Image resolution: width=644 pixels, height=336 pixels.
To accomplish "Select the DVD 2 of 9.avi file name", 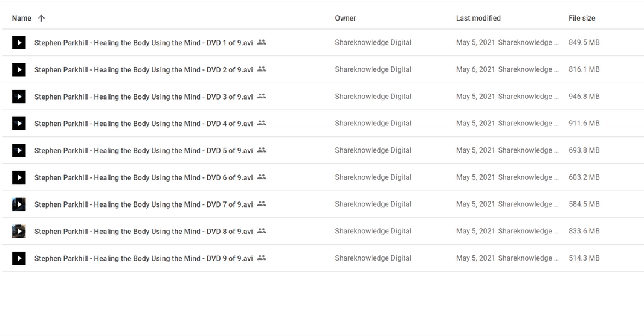I will point(143,70).
